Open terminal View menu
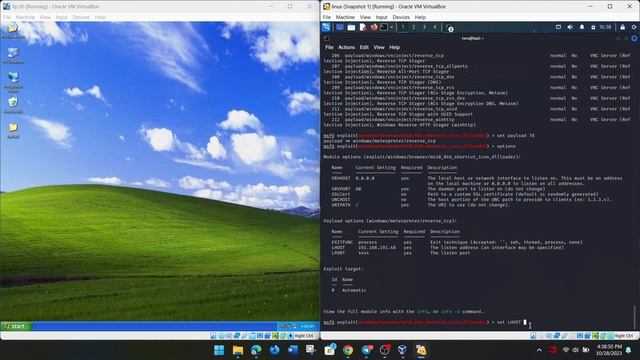Image resolution: width=640 pixels, height=360 pixels. tap(379, 47)
